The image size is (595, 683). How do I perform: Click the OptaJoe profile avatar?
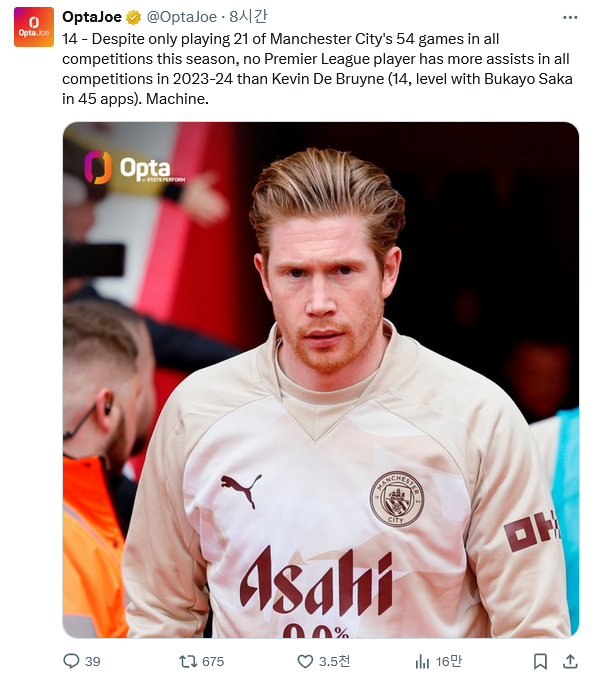pos(34,27)
